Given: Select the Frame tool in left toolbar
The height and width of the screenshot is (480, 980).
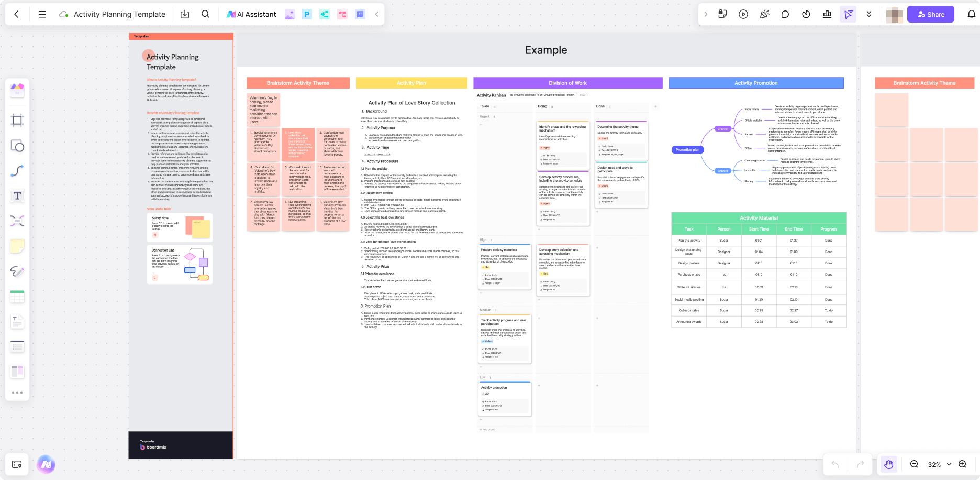Looking at the screenshot, I should (17, 121).
